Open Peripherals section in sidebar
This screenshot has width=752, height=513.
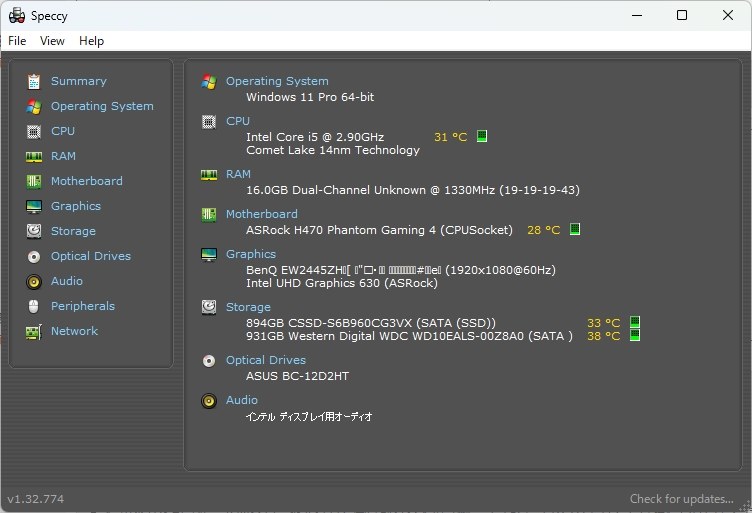83,306
